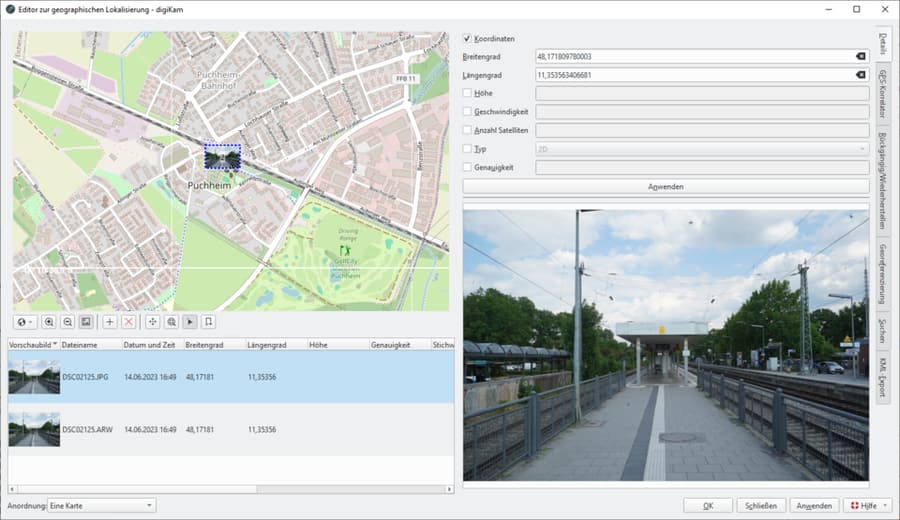
Task: Enable the Geschwindigkeit checkbox
Action: (467, 111)
